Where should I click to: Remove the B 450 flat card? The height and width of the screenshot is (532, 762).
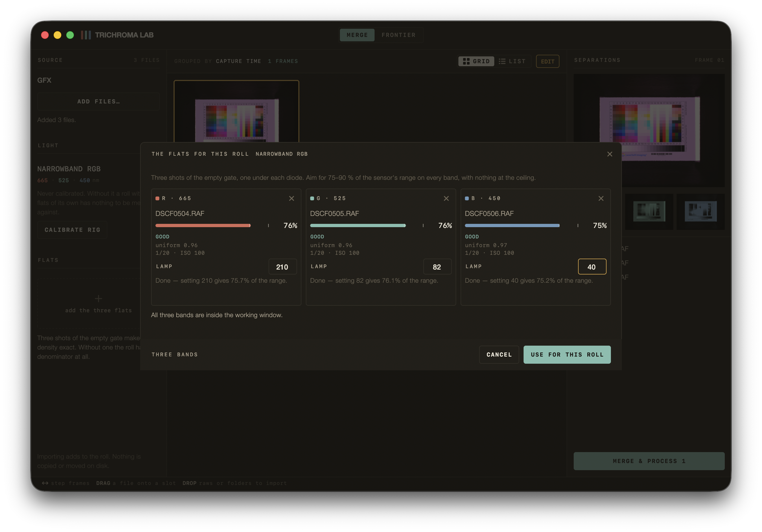pyautogui.click(x=601, y=198)
